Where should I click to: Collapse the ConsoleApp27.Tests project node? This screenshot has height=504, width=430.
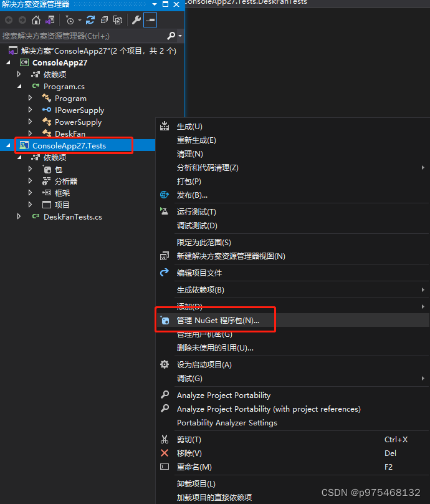8,145
